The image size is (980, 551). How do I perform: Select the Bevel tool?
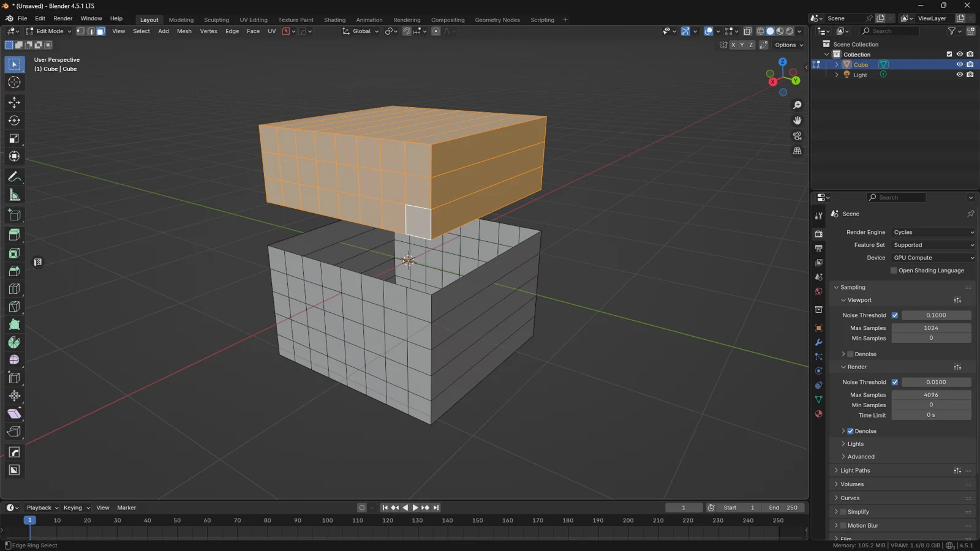14,271
